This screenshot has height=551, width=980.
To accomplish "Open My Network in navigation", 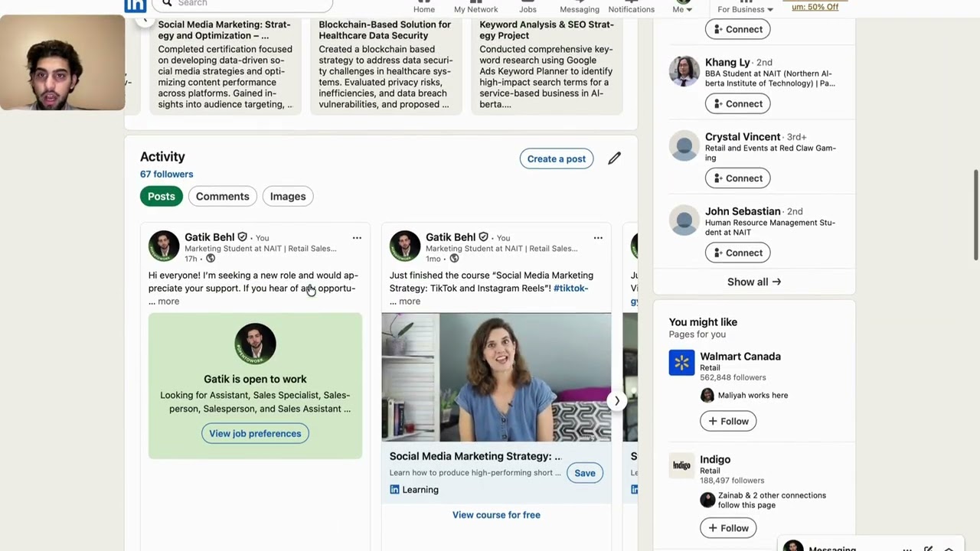I will [475, 8].
